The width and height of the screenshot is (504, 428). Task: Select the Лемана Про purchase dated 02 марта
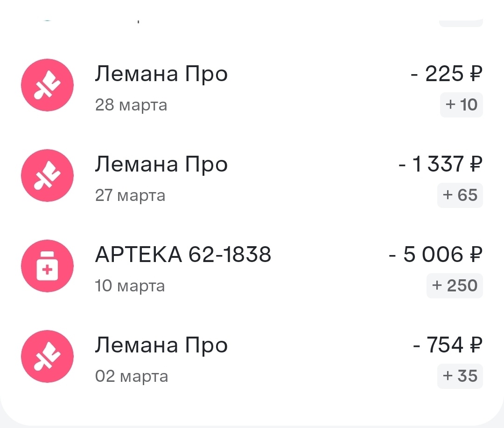pos(161,345)
